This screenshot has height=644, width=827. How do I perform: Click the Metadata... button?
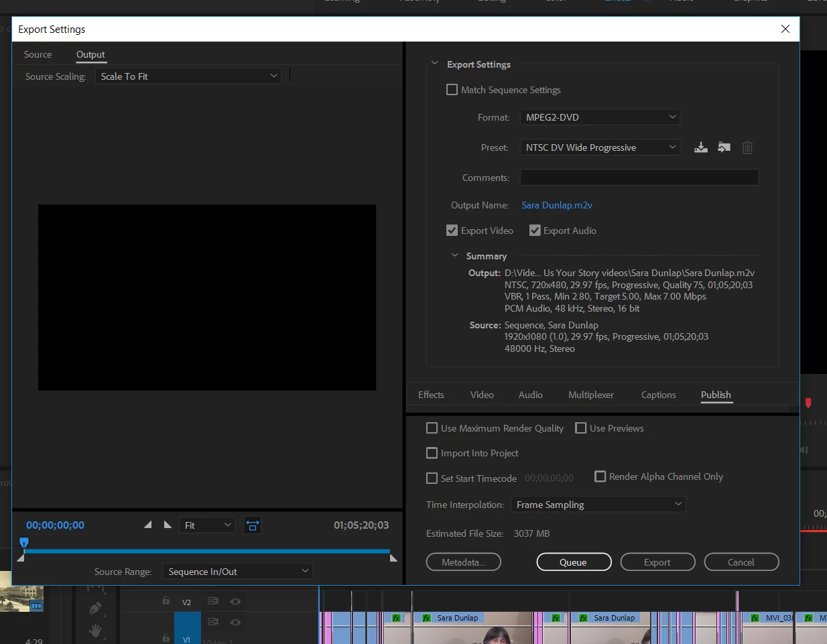coord(464,562)
